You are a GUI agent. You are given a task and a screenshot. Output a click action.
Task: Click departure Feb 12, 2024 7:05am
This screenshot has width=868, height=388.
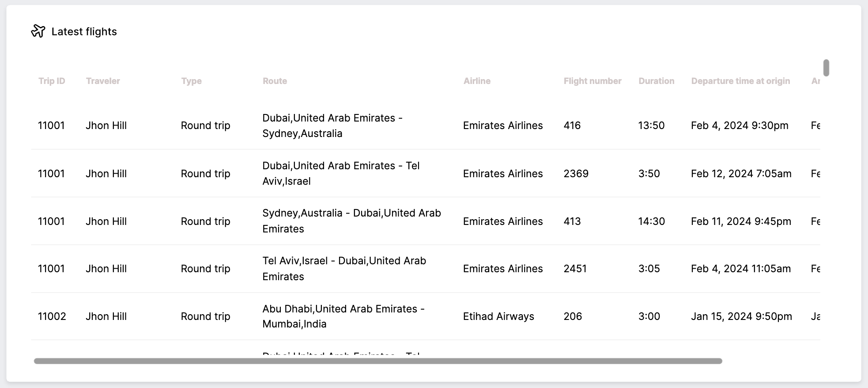pos(741,174)
